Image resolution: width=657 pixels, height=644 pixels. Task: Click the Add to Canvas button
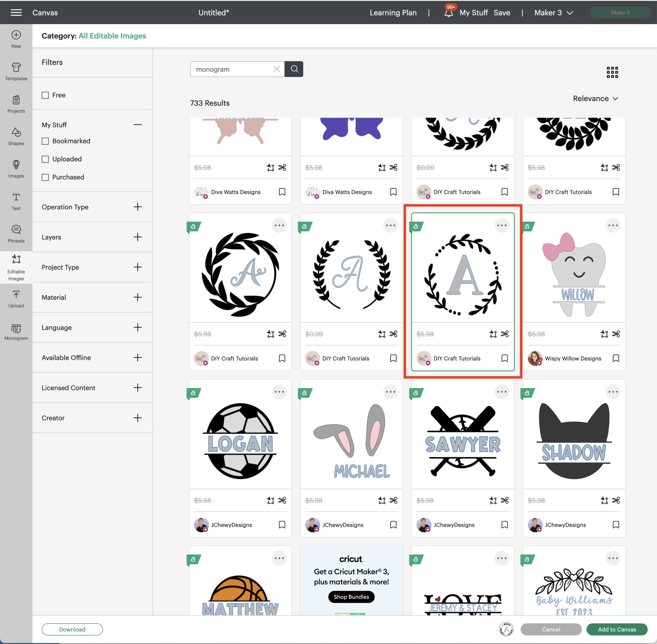[x=616, y=629]
